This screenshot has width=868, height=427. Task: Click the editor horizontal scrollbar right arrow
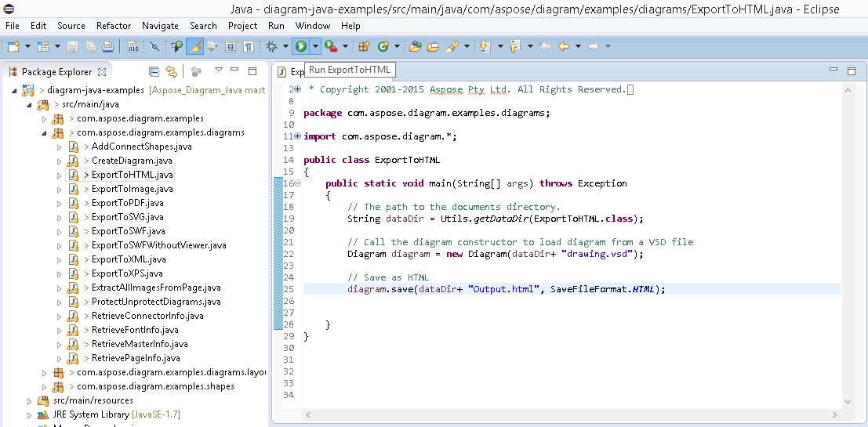click(837, 414)
